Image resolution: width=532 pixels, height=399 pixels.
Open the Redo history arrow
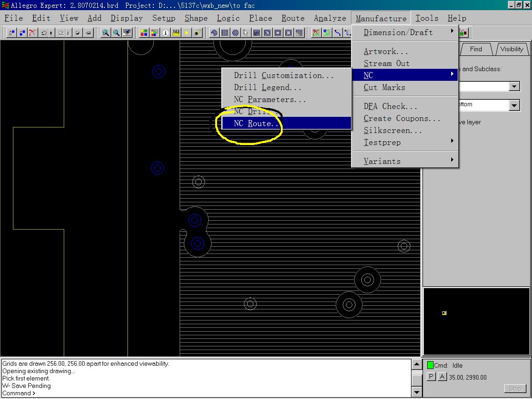click(68, 33)
